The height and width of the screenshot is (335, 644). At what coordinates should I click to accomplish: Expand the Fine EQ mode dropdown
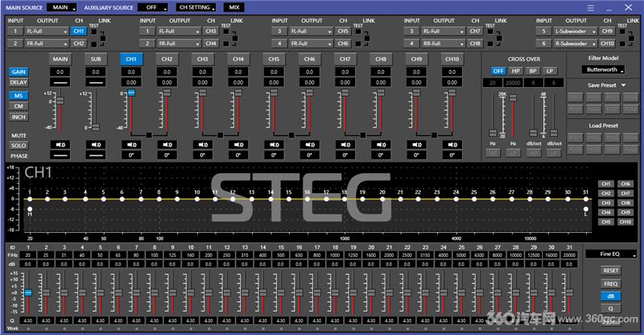pos(611,254)
